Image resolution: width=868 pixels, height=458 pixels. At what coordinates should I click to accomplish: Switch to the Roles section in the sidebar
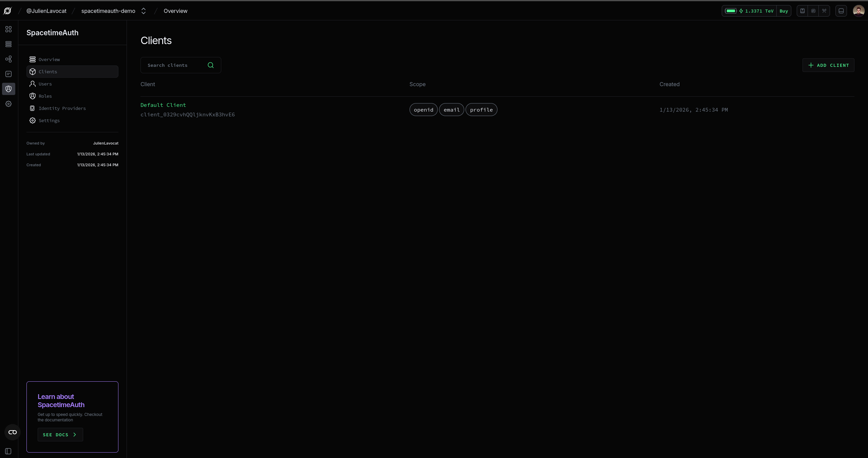pos(45,96)
